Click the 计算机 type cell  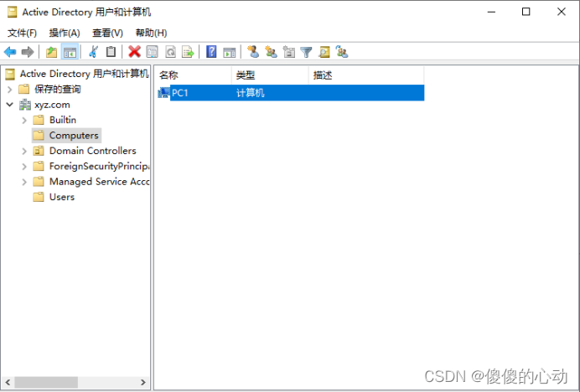coord(250,93)
